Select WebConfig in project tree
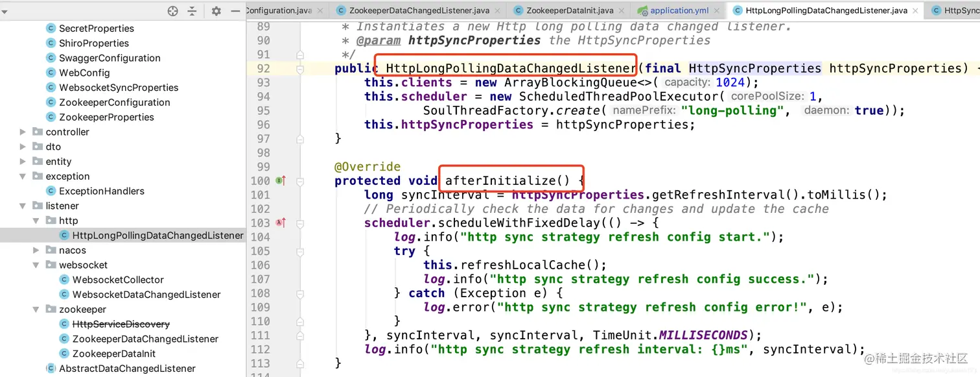The image size is (980, 377). pos(84,73)
